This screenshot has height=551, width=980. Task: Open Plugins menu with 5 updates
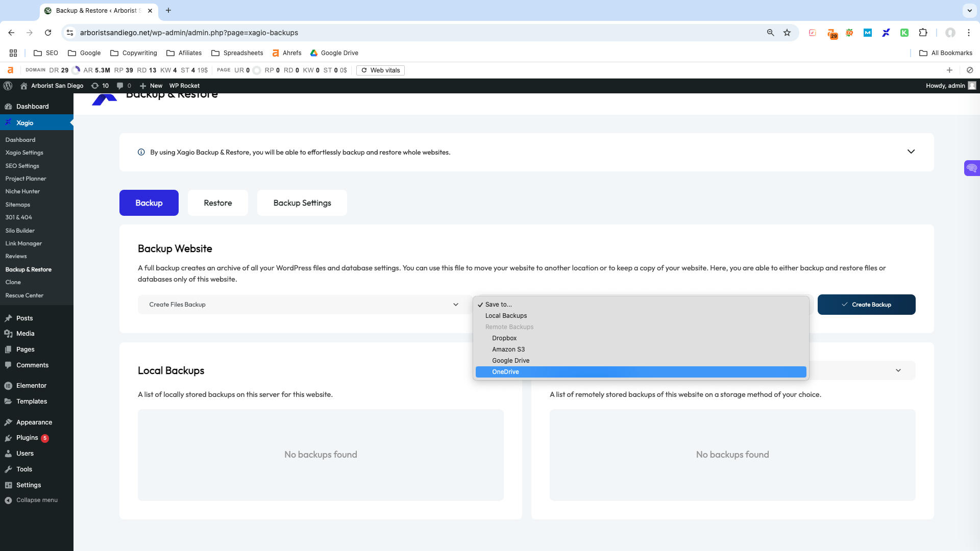(37, 438)
